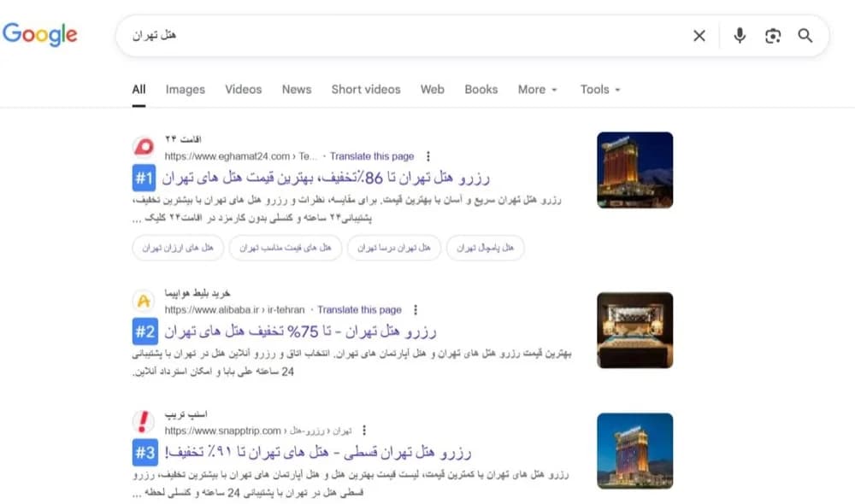Click site name 'خرید بلیط هواپیما'
Image resolution: width=855 pixels, height=504 pixels.
[198, 294]
